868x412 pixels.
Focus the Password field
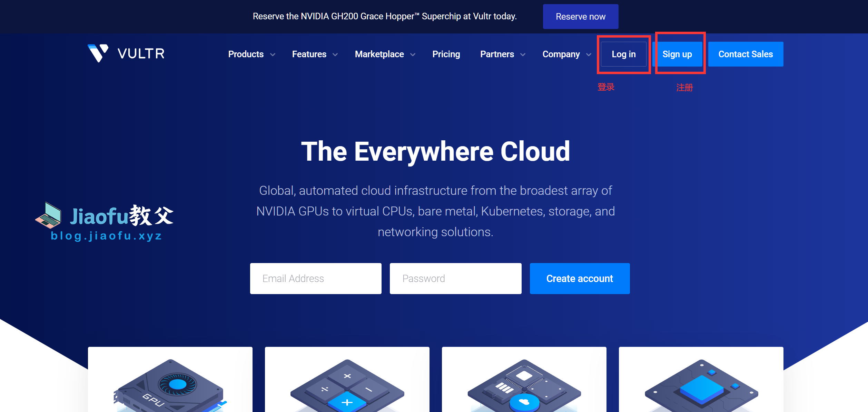455,279
